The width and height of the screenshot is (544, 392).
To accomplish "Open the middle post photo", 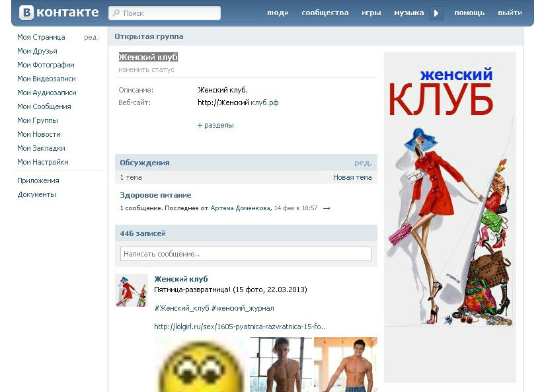I will click(281, 365).
